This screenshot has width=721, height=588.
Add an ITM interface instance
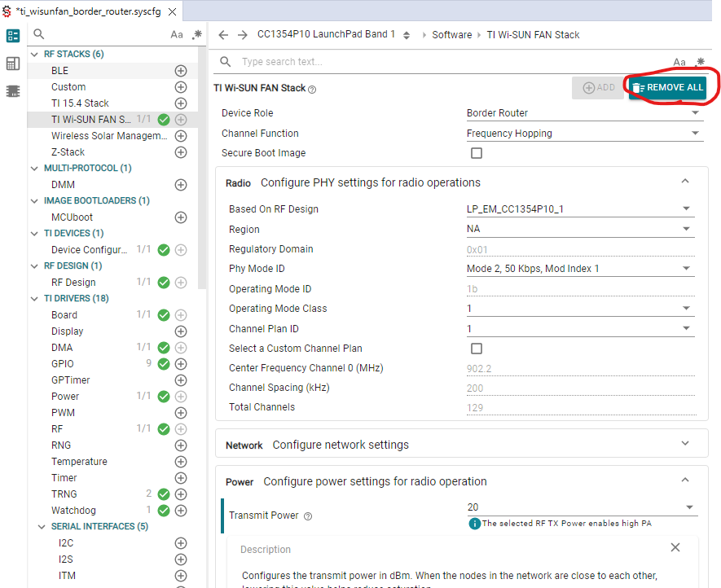click(x=181, y=576)
